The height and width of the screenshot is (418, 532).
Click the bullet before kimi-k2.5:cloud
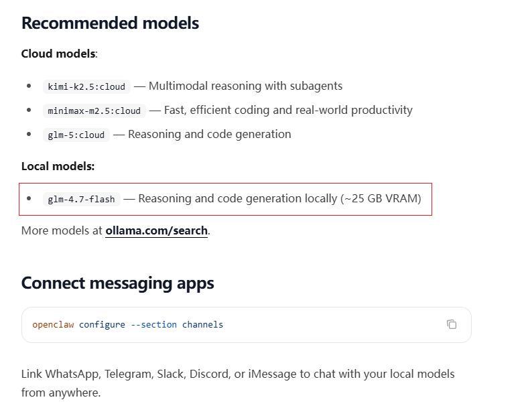(29, 86)
